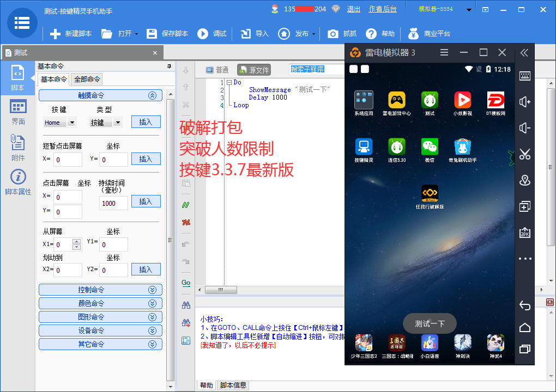This screenshot has width=556, height=392.
Task: Select the 帮助 bottom tab
Action: (207, 385)
